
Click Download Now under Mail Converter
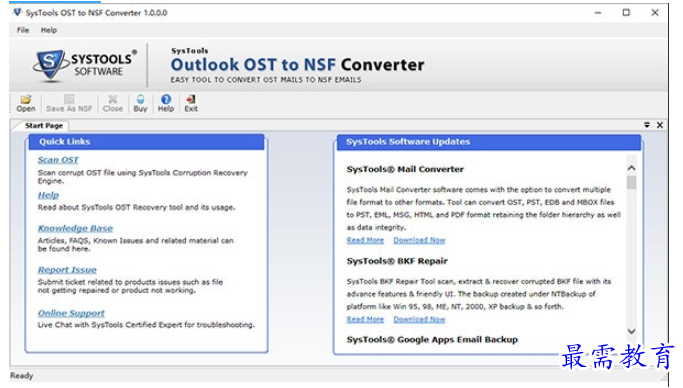coord(419,240)
